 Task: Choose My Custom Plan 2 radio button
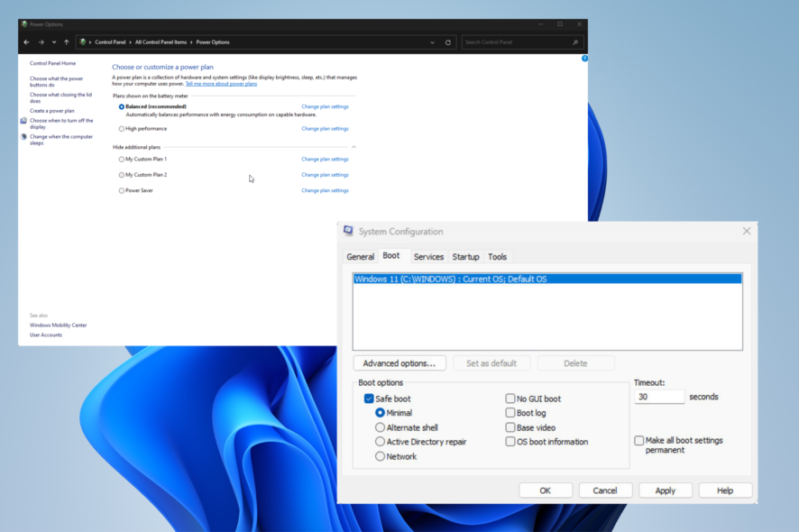point(121,175)
